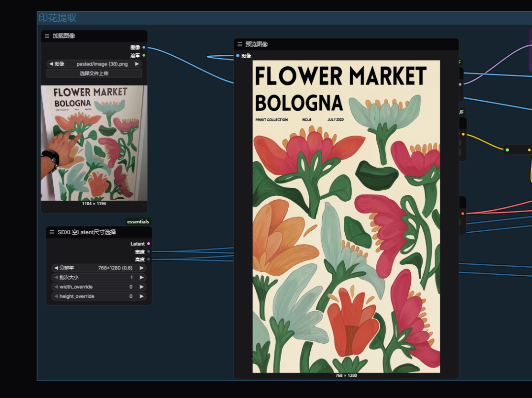Click the green dot on the reroute node
The image size is (532, 398).
tap(507, 150)
